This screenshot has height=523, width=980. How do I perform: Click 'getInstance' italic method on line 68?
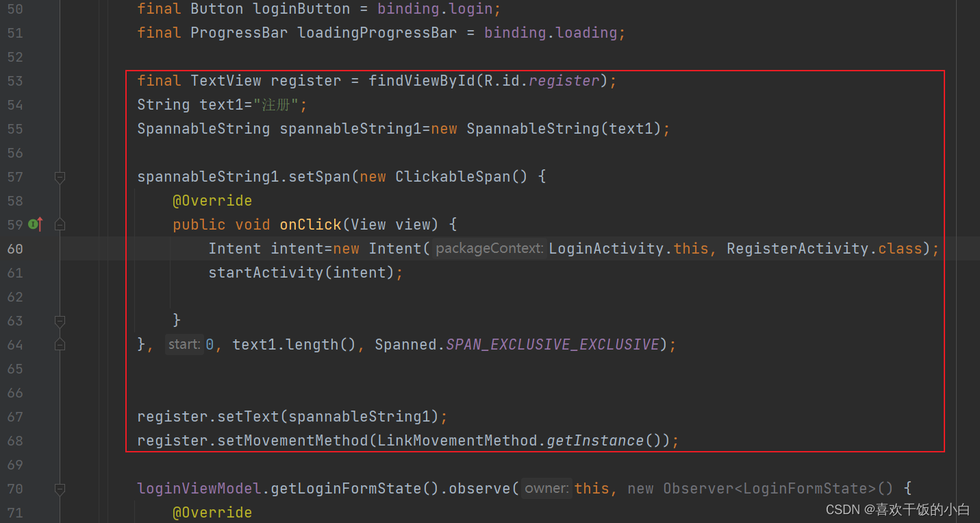595,441
